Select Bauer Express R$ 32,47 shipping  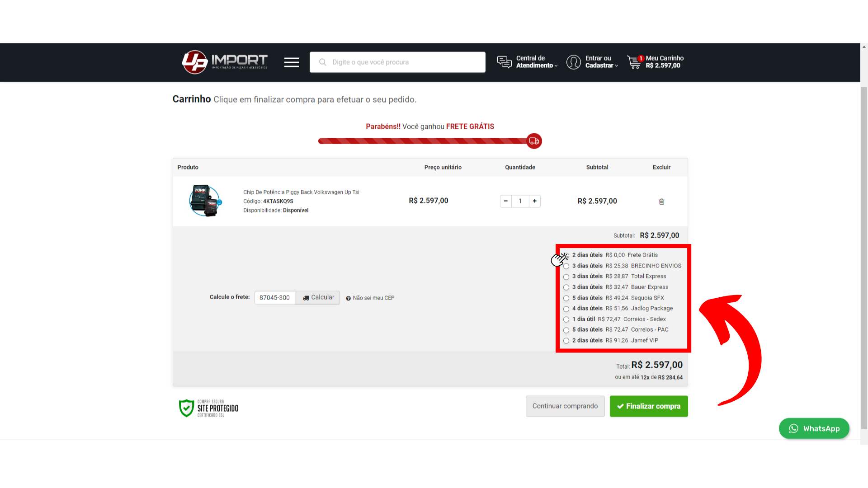(x=566, y=287)
